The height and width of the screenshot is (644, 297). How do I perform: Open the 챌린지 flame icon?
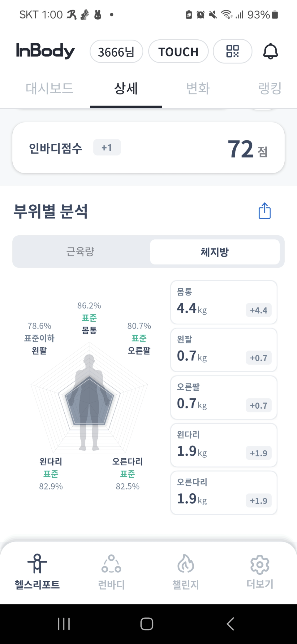(x=186, y=563)
